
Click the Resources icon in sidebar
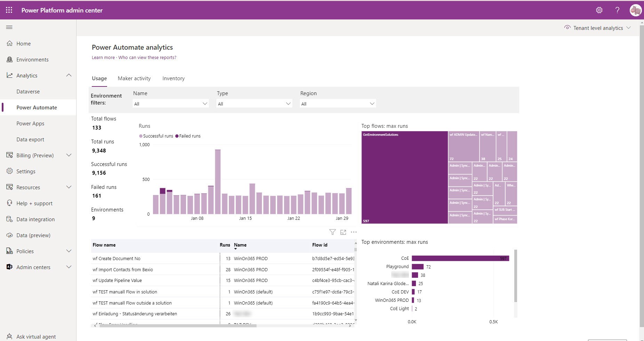10,187
